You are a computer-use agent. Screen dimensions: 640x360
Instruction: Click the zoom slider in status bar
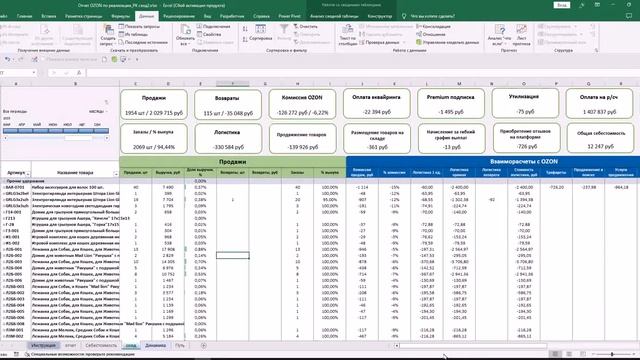[612, 354]
